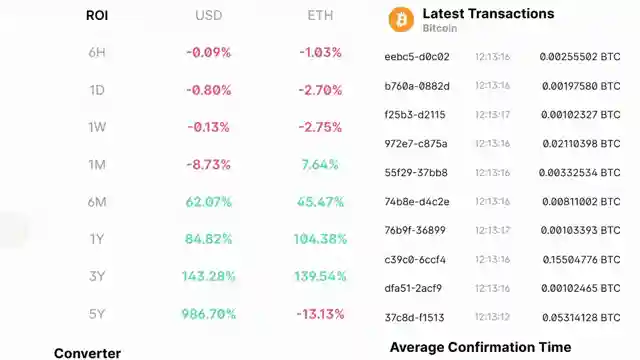Click the Converter section heading
640x360 pixels.
point(87,353)
